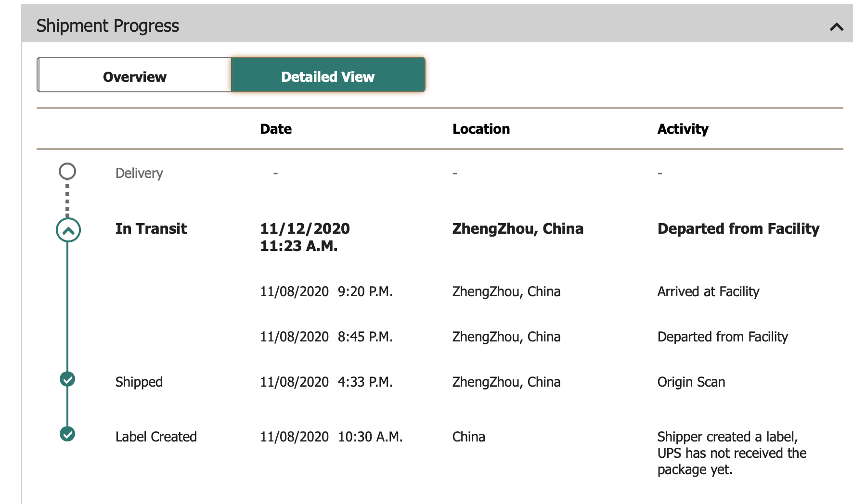
Task: Click the Label Created checkmark icon
Action: 67,434
